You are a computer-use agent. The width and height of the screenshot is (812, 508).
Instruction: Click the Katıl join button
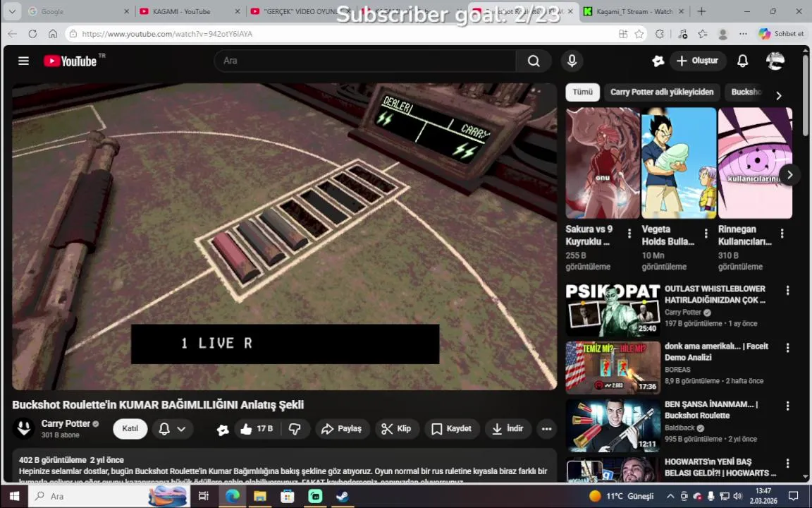click(x=130, y=429)
